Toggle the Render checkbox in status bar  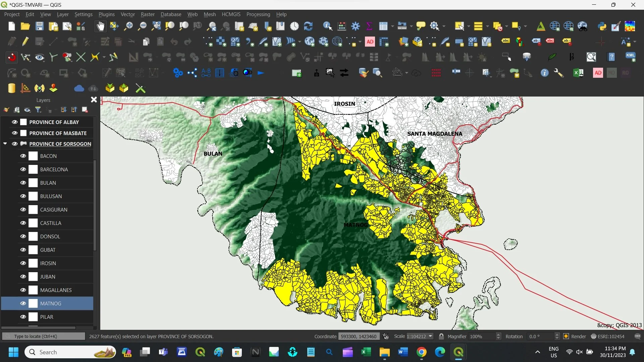click(566, 336)
